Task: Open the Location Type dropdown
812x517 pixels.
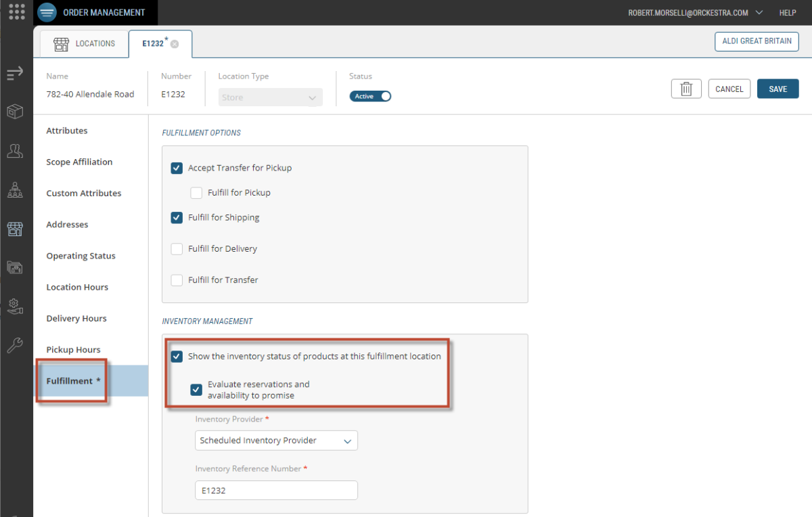Action: [x=270, y=97]
